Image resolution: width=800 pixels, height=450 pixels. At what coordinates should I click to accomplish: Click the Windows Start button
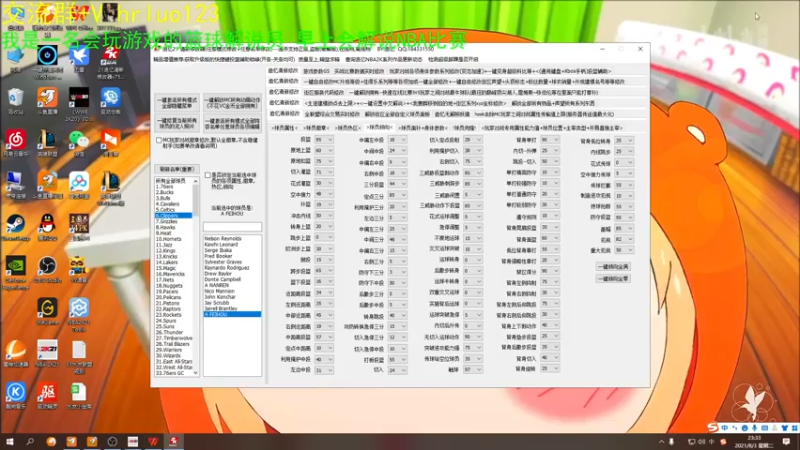(9, 442)
